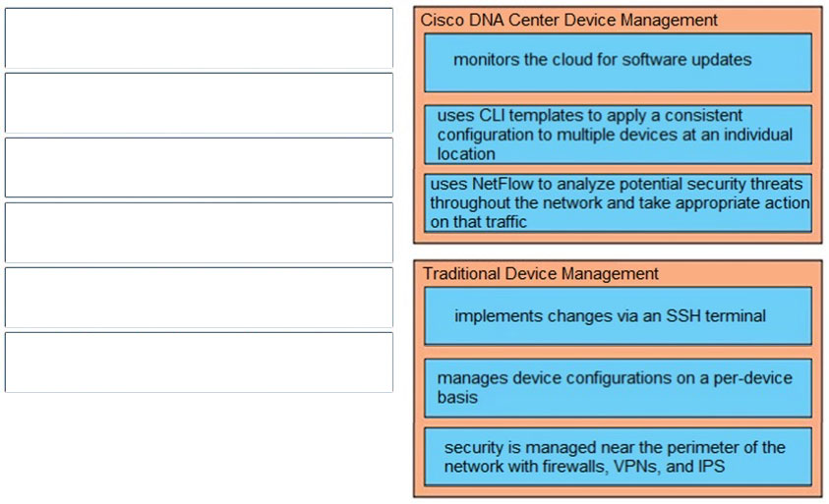
Task: Click the third empty answer box
Action: (x=199, y=167)
